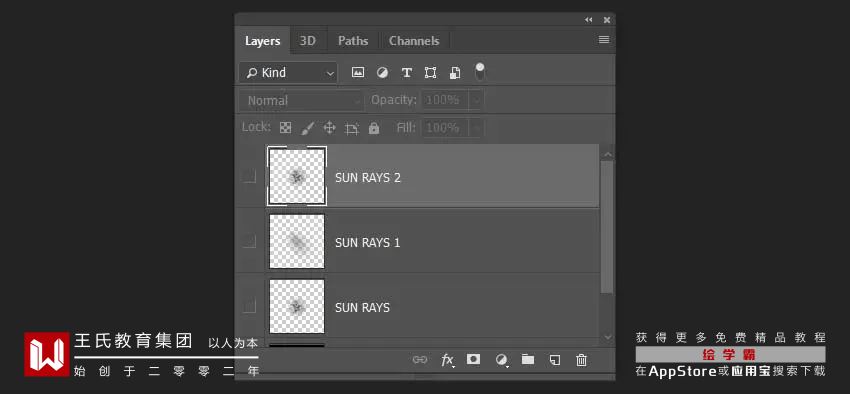Create new fill or adjustment layer
The image size is (850, 394).
502,360
